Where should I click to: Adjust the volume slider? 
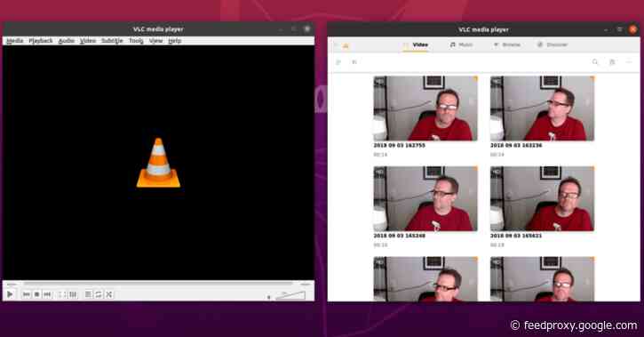click(290, 295)
